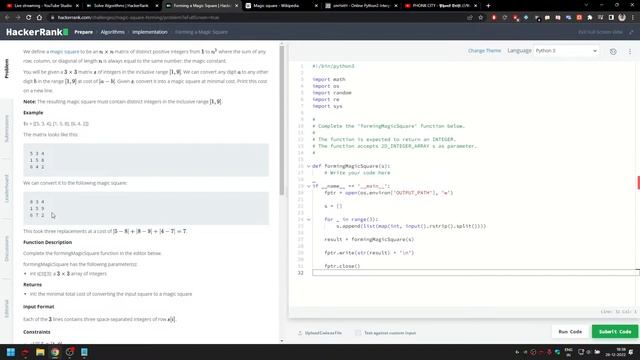Open the browser home page icon
Viewport: 640px width, 360px height.
pos(39,18)
